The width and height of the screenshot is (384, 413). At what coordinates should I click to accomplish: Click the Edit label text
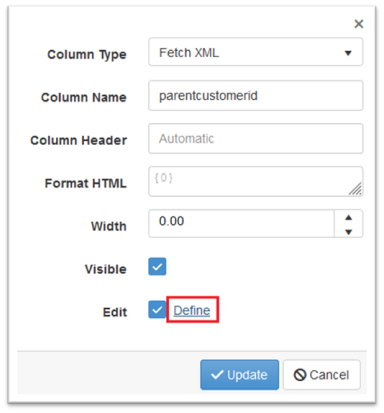tap(115, 312)
